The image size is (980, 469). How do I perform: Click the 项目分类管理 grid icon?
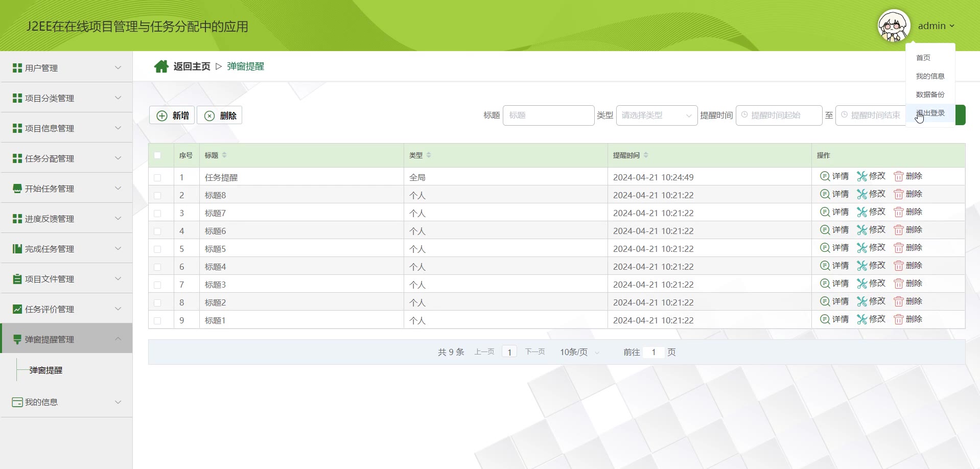tap(17, 98)
